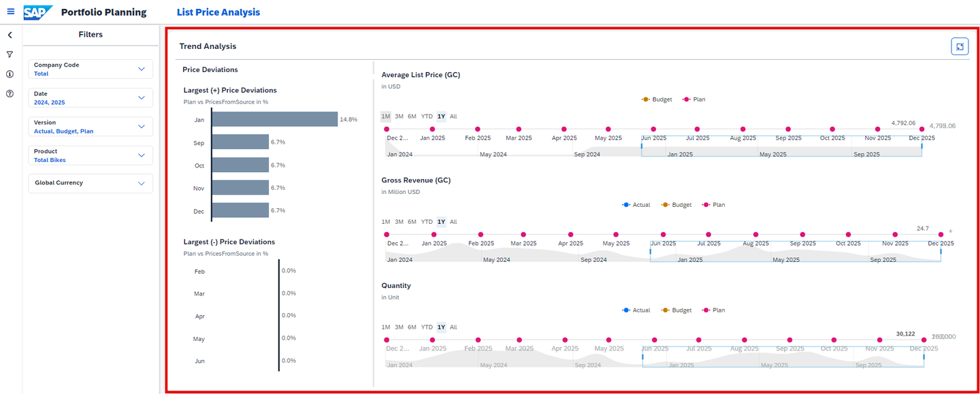The width and height of the screenshot is (980, 394).
Task: Open the help question mark icon
Action: pyautogui.click(x=10, y=94)
